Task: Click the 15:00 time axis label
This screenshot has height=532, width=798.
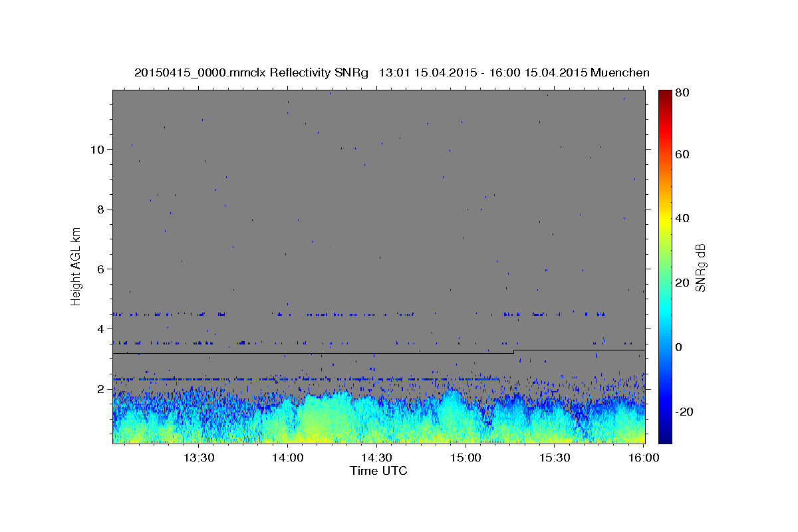Action: click(x=465, y=458)
